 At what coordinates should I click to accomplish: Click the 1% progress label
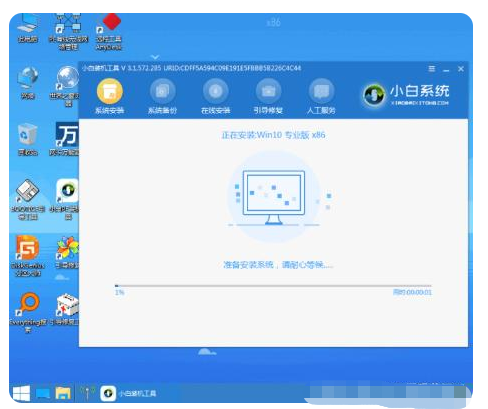pyautogui.click(x=119, y=293)
